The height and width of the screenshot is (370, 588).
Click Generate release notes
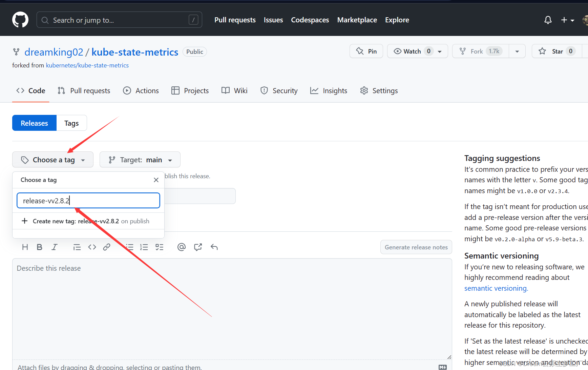[416, 247]
